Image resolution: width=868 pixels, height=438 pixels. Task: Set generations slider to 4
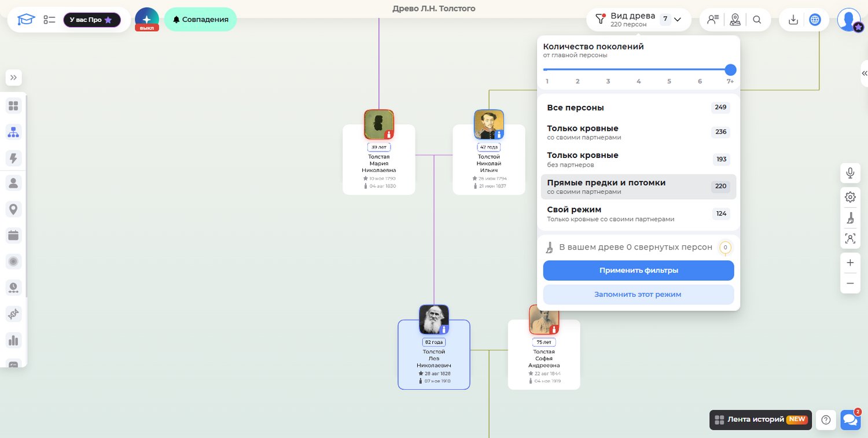coord(639,70)
